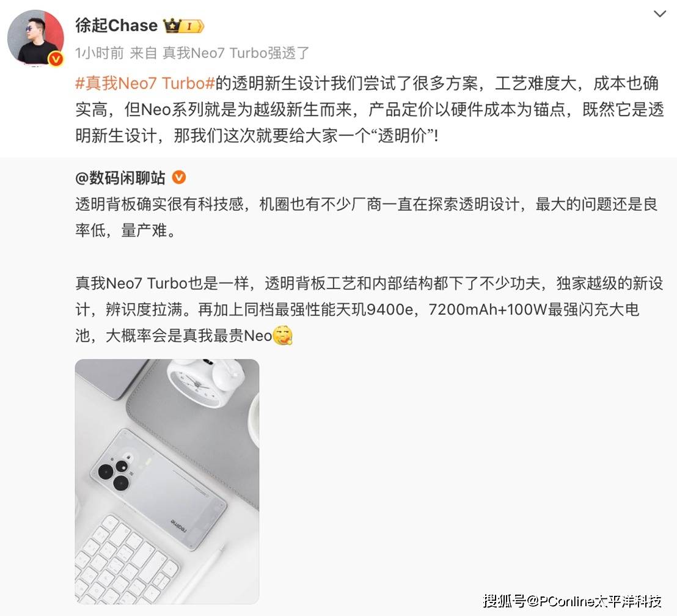Open @数码闲聊站 reposted account
This screenshot has width=677, height=616.
pyautogui.click(x=120, y=178)
